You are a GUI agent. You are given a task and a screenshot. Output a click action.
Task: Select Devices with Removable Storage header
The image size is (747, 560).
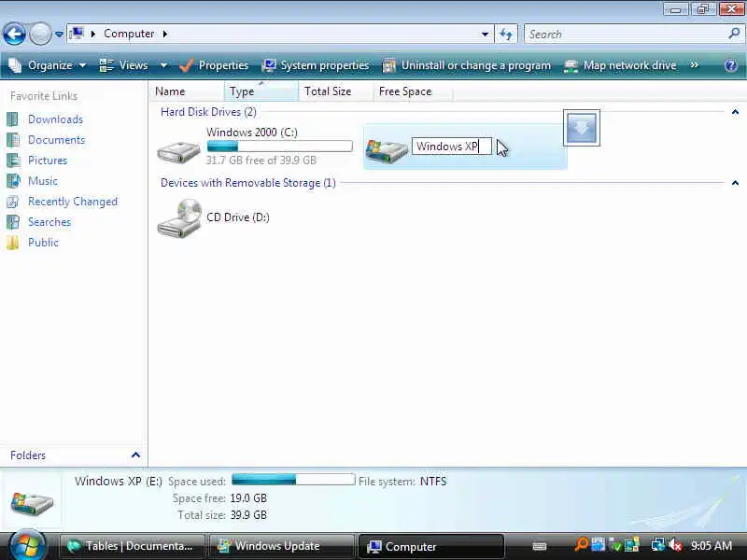click(x=247, y=183)
